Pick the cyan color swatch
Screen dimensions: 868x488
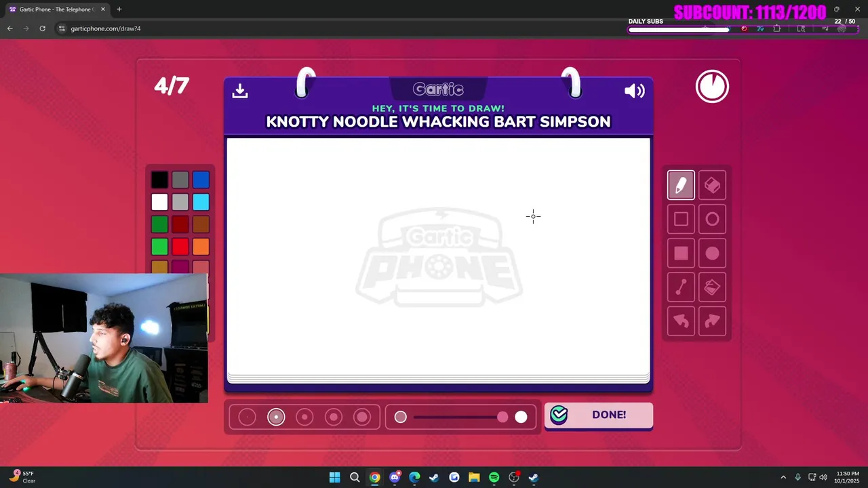coord(201,202)
